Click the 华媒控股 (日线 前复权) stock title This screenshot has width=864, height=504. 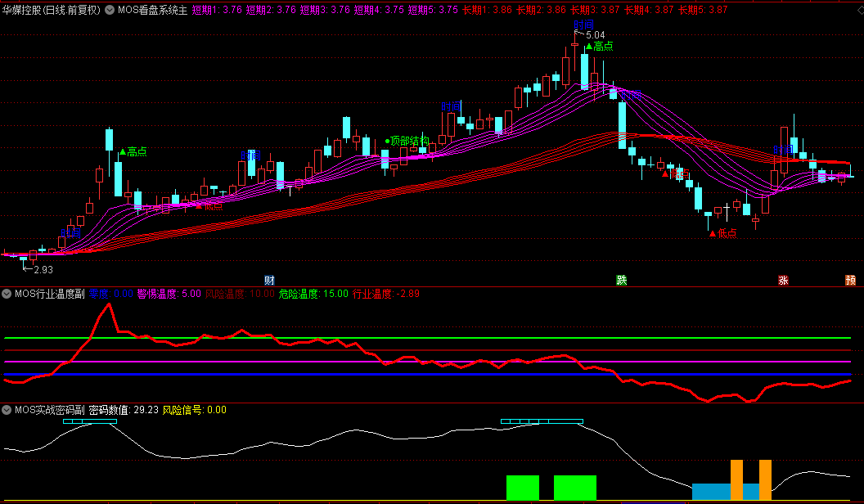pyautogui.click(x=51, y=10)
